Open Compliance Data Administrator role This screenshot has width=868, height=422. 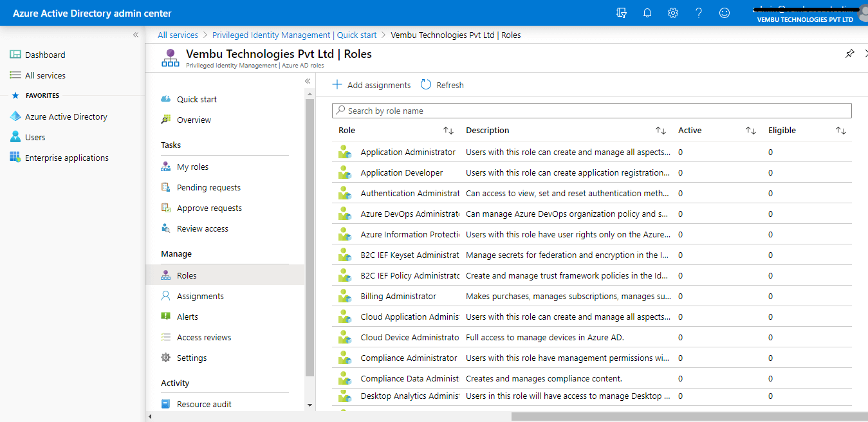pos(410,379)
